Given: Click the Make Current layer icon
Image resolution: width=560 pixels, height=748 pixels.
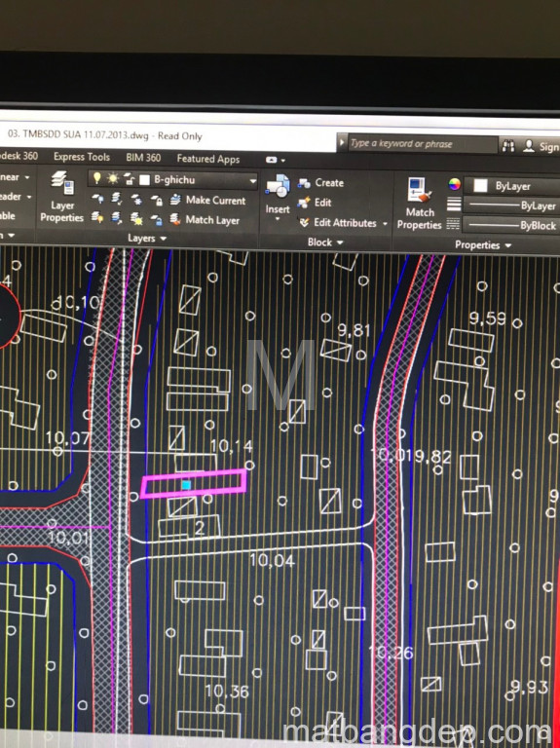Looking at the screenshot, I should click(175, 200).
